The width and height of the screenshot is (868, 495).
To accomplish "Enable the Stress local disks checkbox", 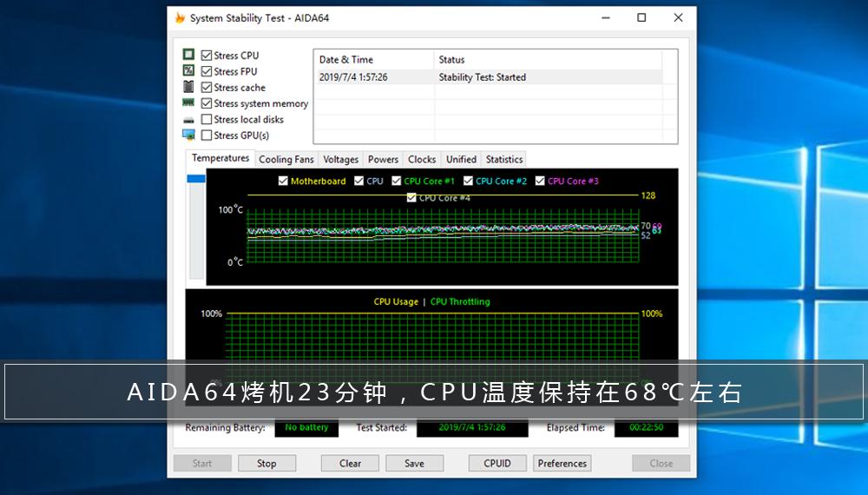I will (x=207, y=119).
